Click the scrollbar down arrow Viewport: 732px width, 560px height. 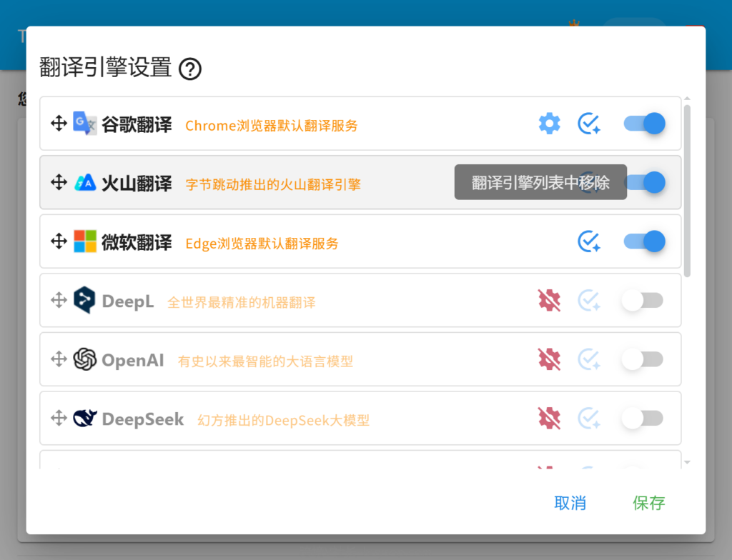pos(687,462)
